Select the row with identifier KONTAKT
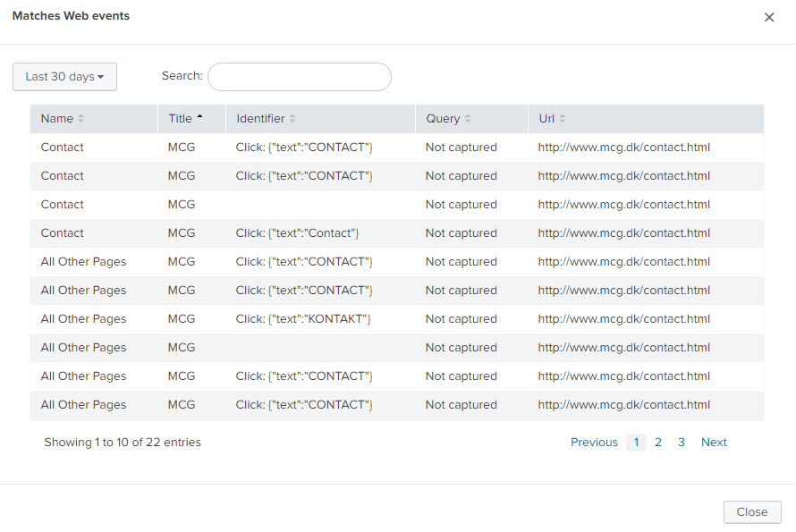This screenshot has height=532, width=796. click(304, 318)
